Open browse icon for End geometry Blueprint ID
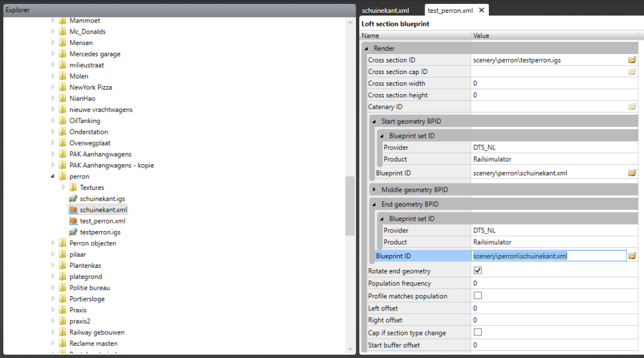 pyautogui.click(x=632, y=256)
